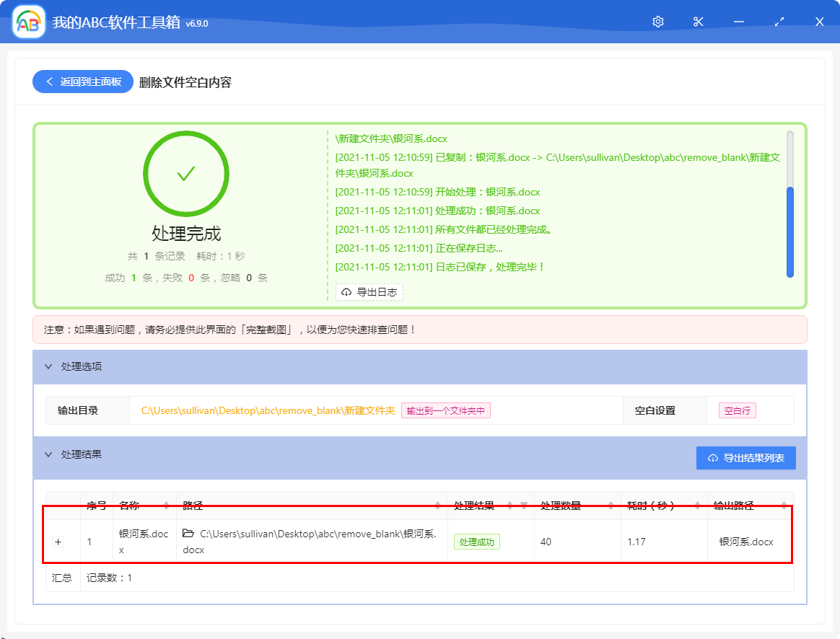Click sort arrow on 耗时（秒）column
Image resolution: width=840 pixels, height=639 pixels.
698,506
